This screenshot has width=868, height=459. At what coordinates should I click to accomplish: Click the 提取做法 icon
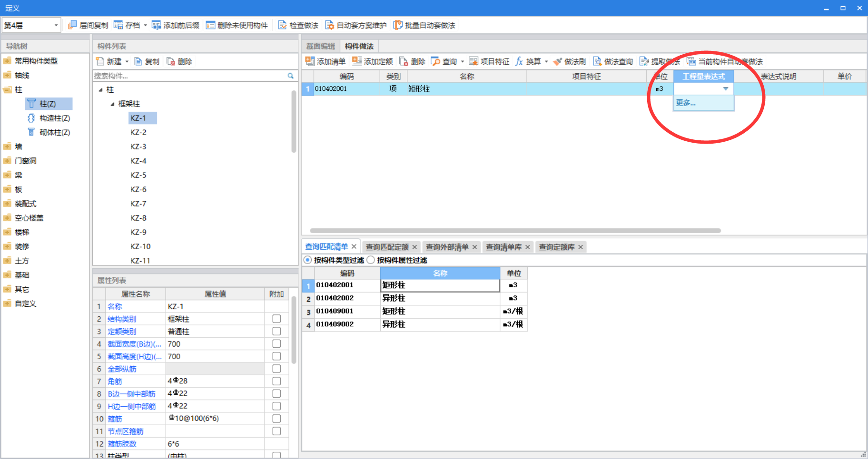(x=644, y=61)
